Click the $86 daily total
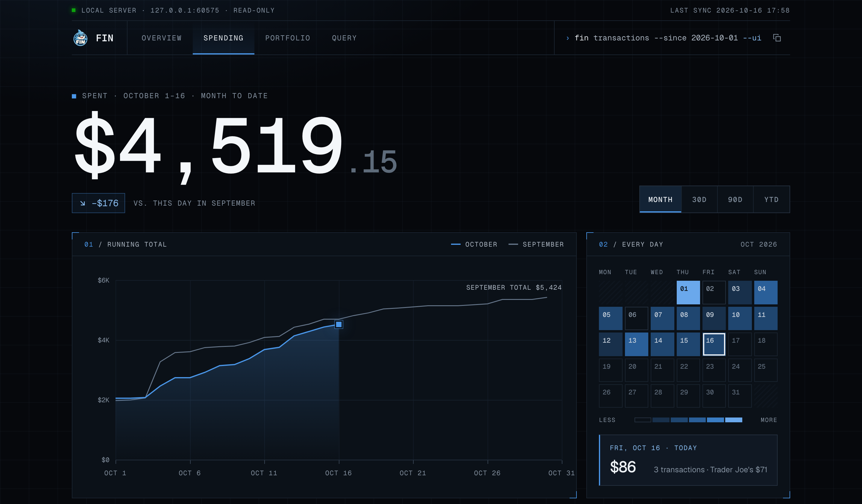 tap(623, 467)
